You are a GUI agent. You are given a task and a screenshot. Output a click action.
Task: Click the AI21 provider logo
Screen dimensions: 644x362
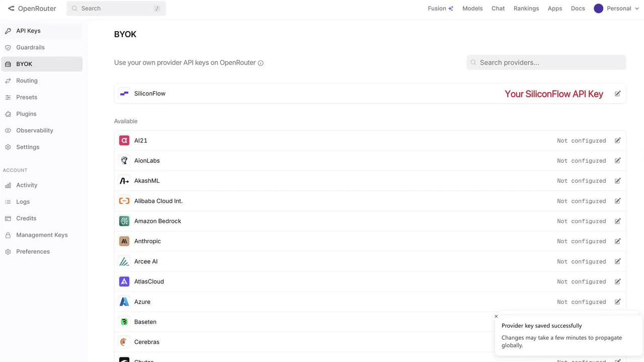tap(124, 140)
